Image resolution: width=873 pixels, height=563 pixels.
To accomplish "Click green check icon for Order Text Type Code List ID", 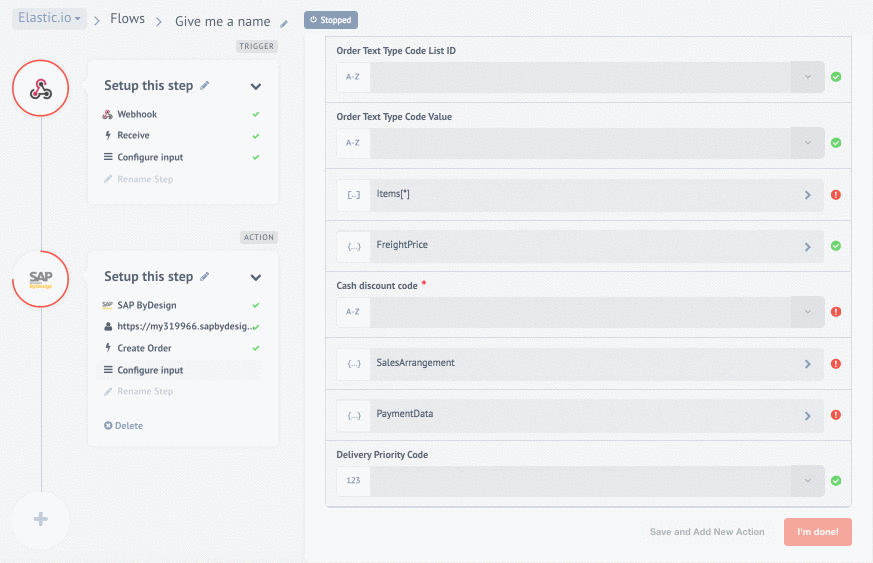I will [836, 77].
